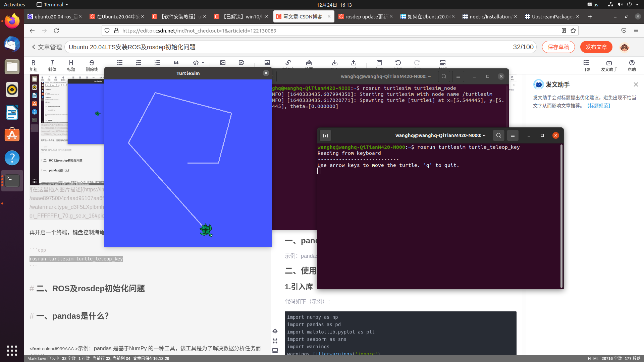Open the table of contents (目录)
The width and height of the screenshot is (644, 362).
click(586, 65)
